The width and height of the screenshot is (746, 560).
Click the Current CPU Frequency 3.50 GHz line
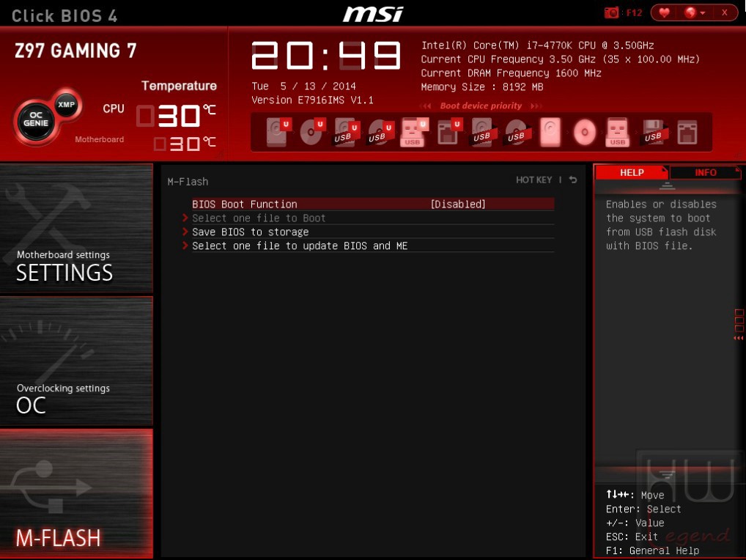(x=560, y=59)
